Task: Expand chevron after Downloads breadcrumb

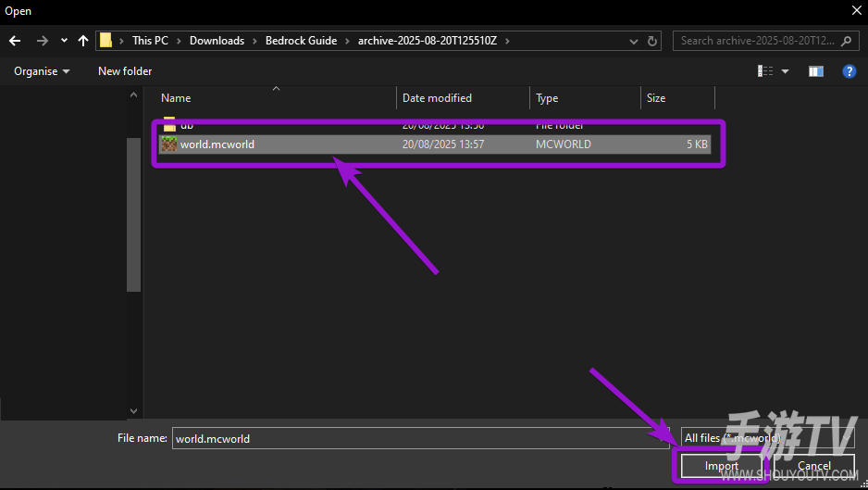Action: pyautogui.click(x=254, y=41)
